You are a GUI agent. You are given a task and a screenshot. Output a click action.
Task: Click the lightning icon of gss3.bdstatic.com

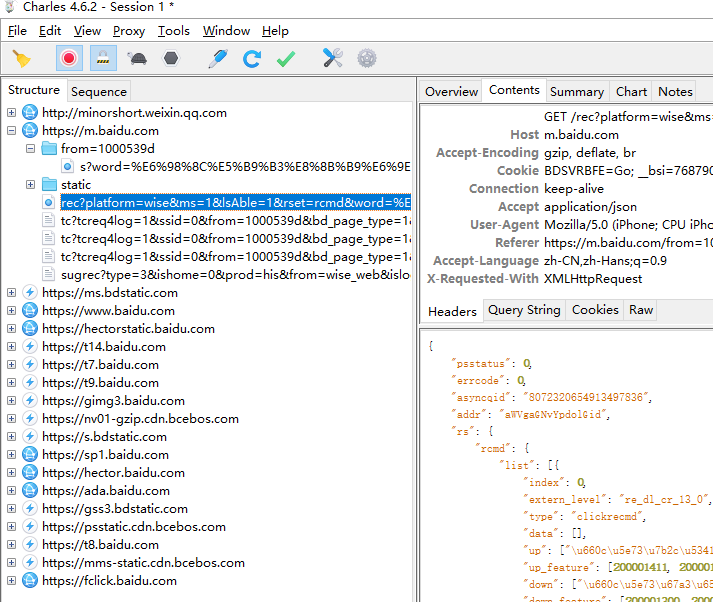pos(30,508)
